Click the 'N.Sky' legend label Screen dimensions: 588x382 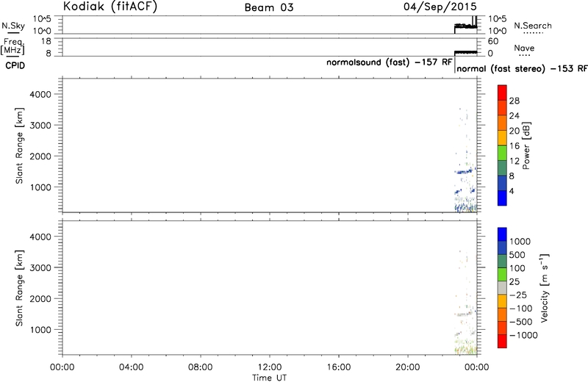coord(13,26)
